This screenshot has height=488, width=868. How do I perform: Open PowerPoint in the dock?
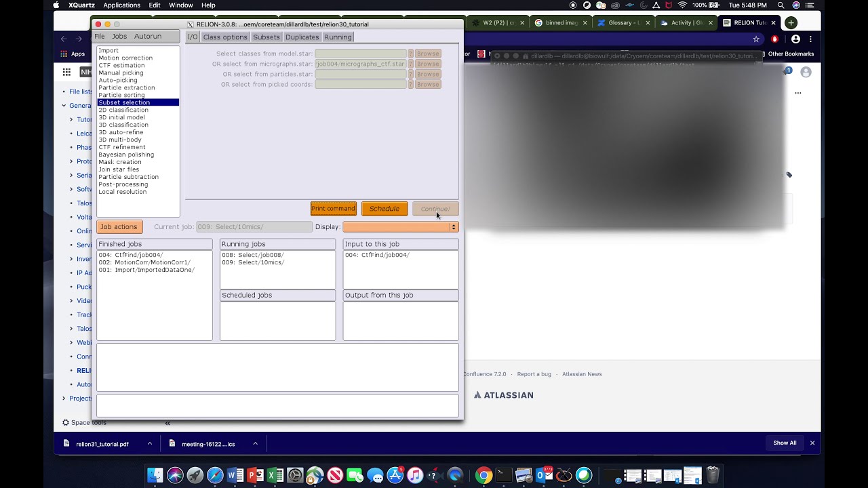pos(255,476)
